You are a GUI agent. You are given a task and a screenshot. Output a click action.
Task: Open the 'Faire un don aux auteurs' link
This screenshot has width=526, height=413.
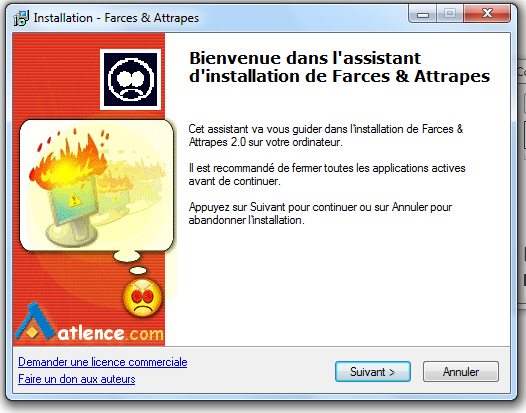(x=76, y=379)
